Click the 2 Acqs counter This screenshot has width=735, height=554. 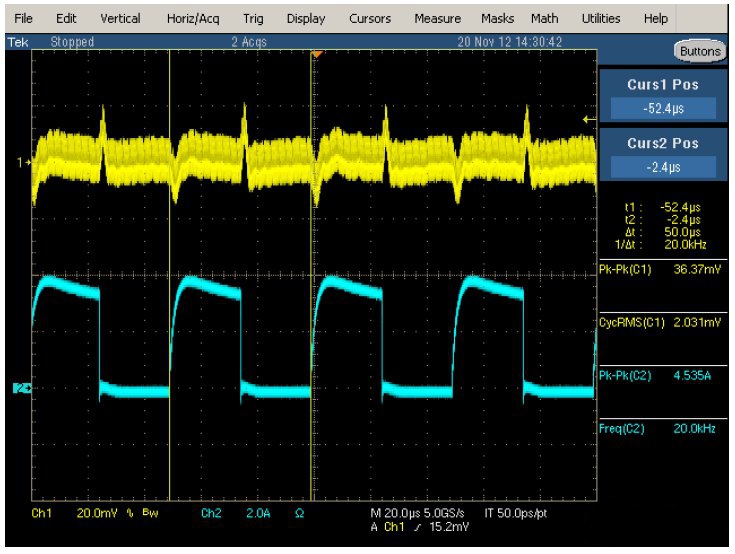[249, 42]
